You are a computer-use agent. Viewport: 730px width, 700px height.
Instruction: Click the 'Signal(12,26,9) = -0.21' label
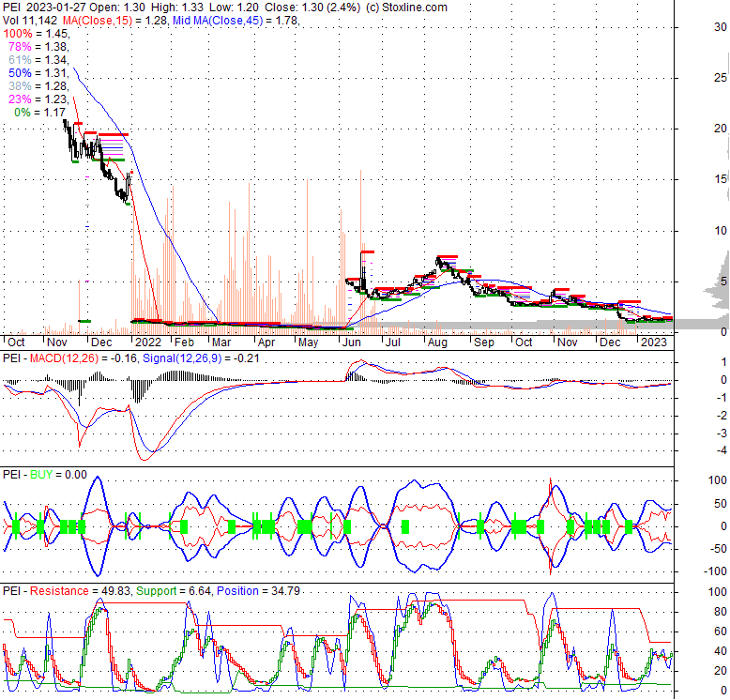[201, 358]
